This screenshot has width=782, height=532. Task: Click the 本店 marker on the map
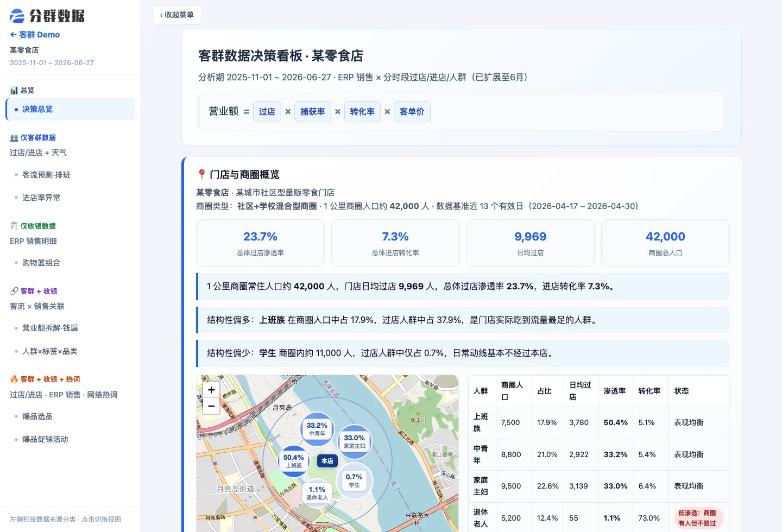pyautogui.click(x=327, y=461)
